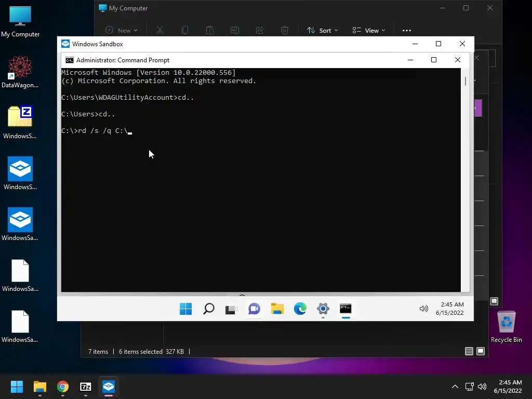Click Windows Sandbox icon in host taskbar
Screen dimensions: 532x399
click(x=109, y=387)
